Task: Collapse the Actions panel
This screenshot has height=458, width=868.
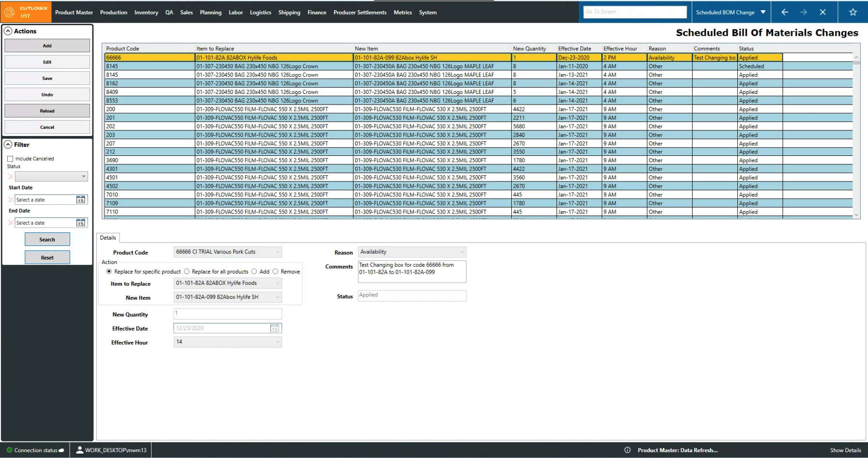Action: pos(8,31)
